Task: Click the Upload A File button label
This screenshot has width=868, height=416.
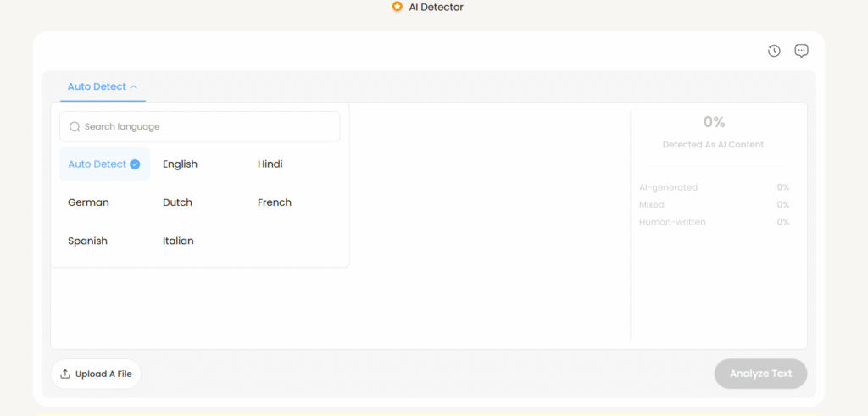Action: click(x=103, y=374)
